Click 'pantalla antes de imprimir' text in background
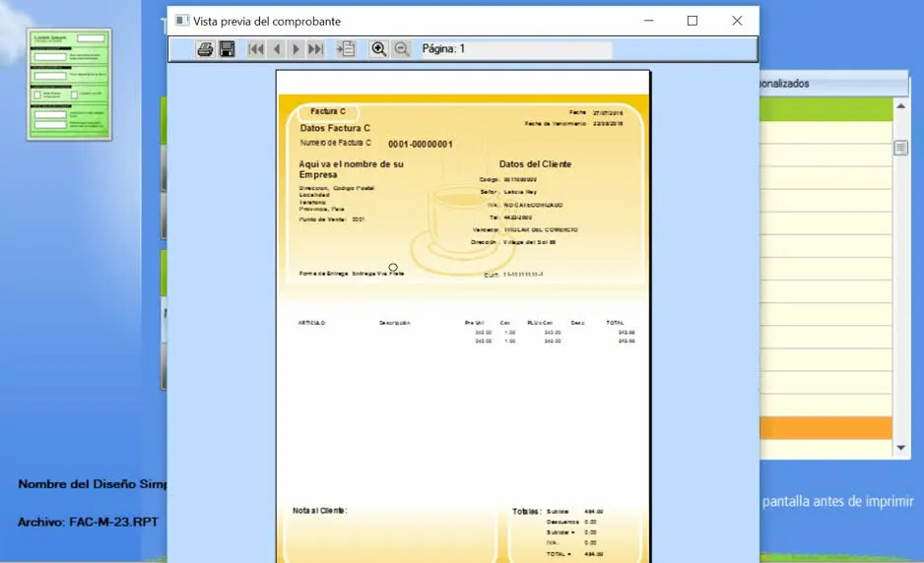 click(837, 501)
